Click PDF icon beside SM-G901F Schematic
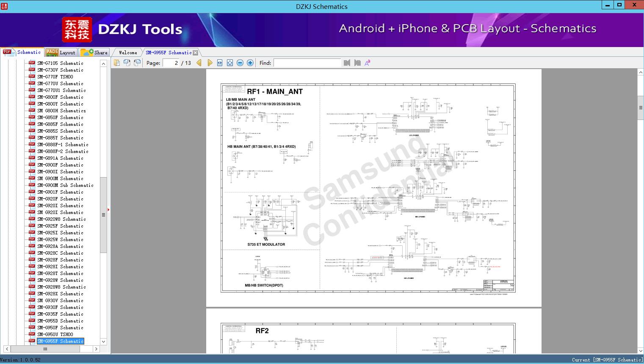644x364 pixels. point(32,192)
